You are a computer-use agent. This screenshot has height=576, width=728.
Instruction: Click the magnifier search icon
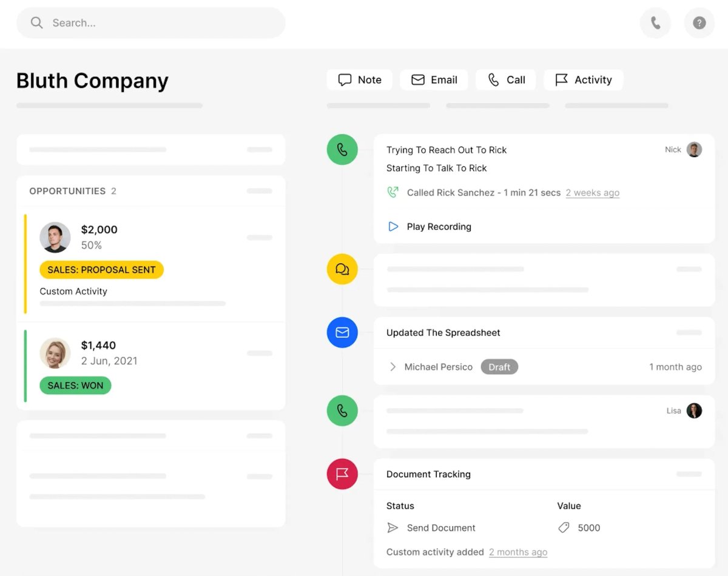37,23
